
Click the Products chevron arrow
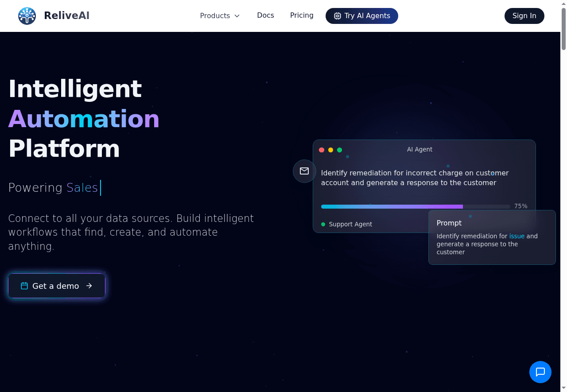pyautogui.click(x=237, y=16)
